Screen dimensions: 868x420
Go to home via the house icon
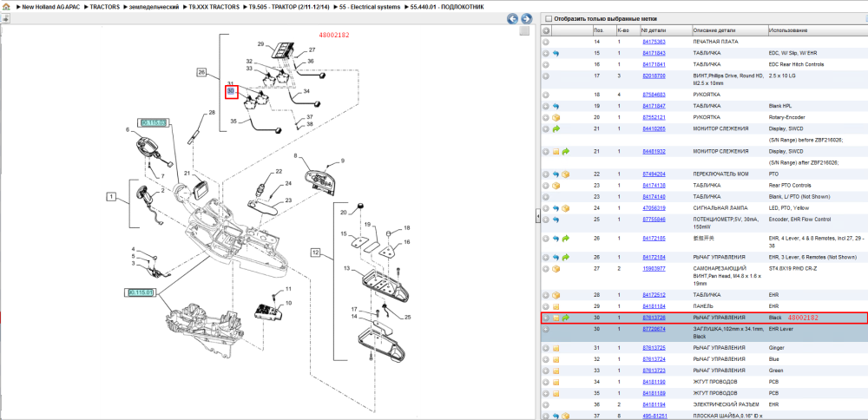(x=5, y=7)
